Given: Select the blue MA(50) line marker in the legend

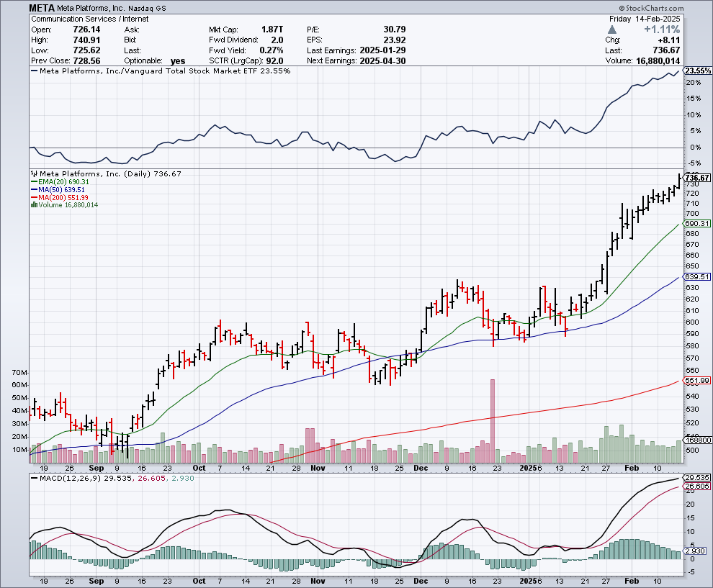Looking at the screenshot, I should click(34, 189).
